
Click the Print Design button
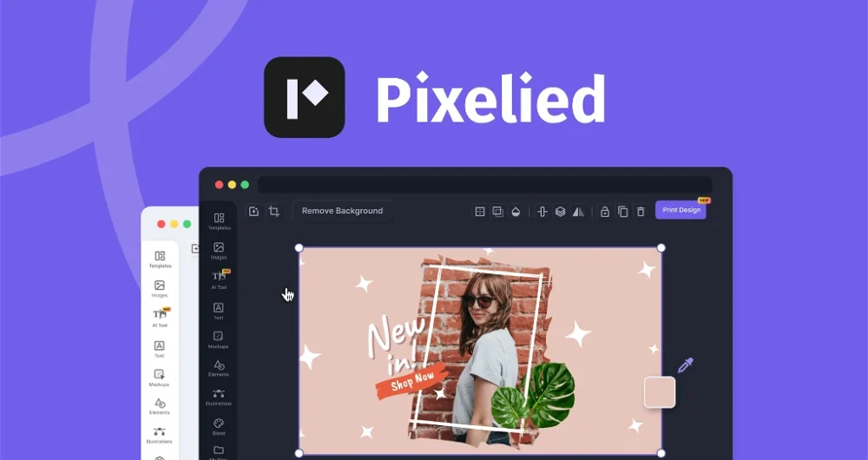(681, 210)
